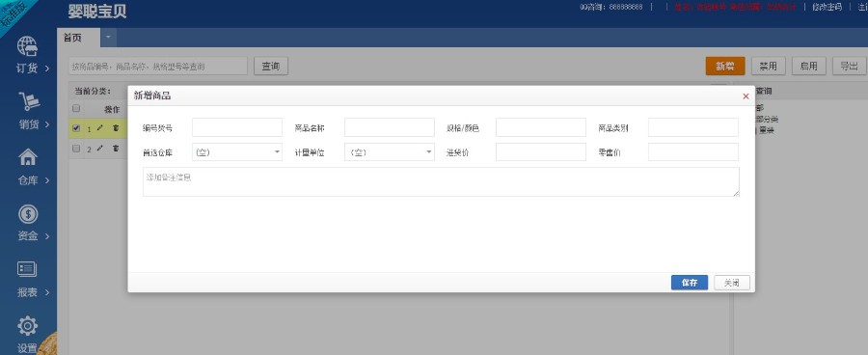Open the 资金 funds dollar icon
Image resolution: width=868 pixels, height=355 pixels.
click(28, 214)
